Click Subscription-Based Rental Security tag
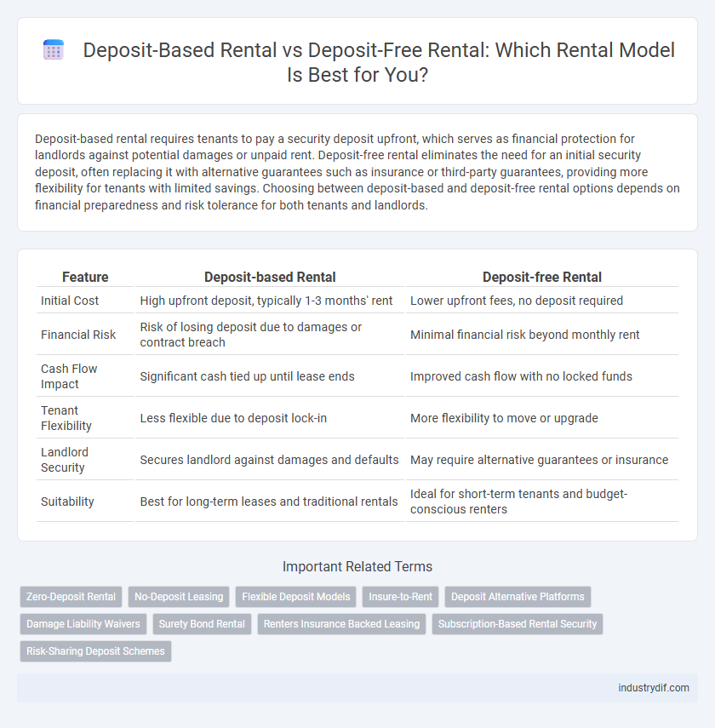 tap(518, 624)
